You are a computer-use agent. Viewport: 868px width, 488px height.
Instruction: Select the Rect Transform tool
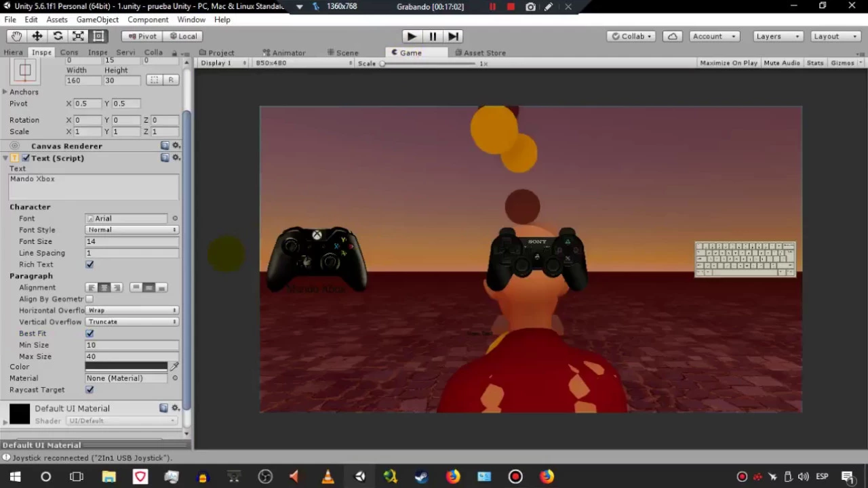pos(98,37)
